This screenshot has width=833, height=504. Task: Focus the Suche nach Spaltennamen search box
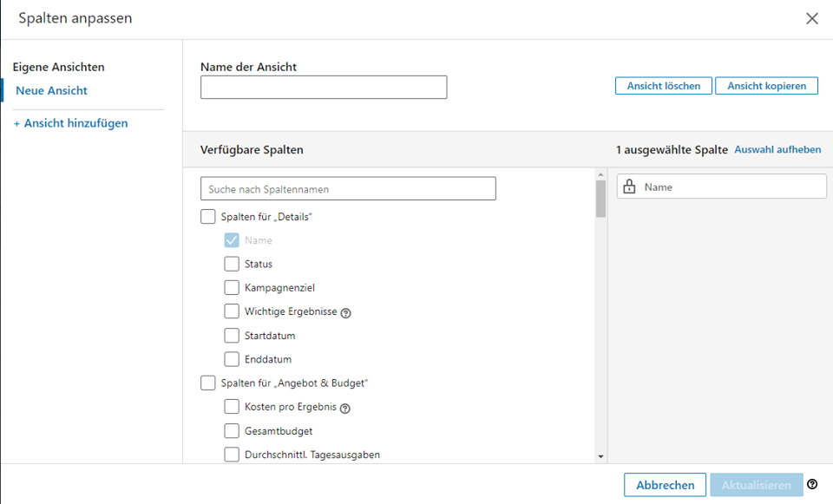tap(348, 188)
